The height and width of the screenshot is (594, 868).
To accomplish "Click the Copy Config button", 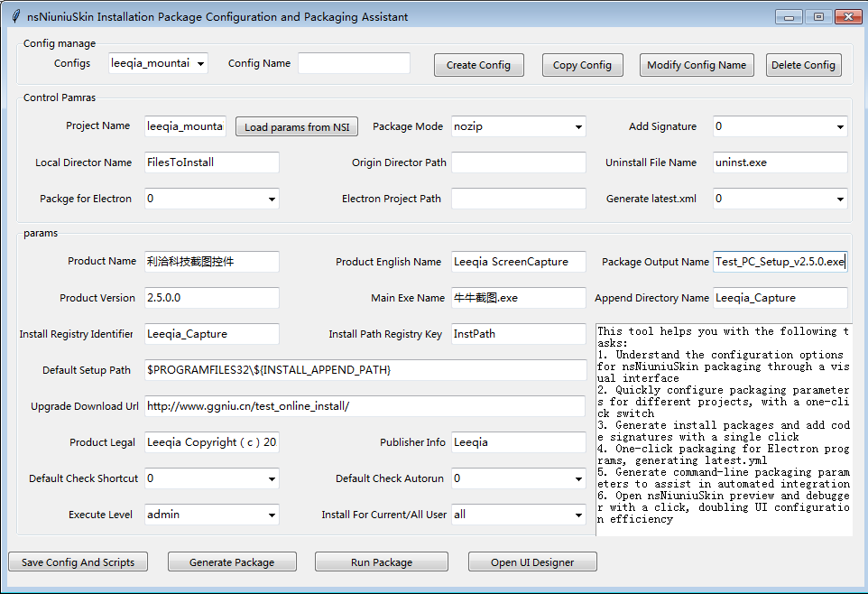I will [x=582, y=65].
